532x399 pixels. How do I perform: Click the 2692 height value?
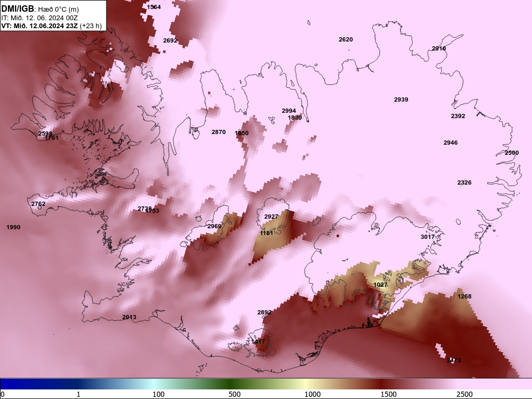(x=170, y=40)
